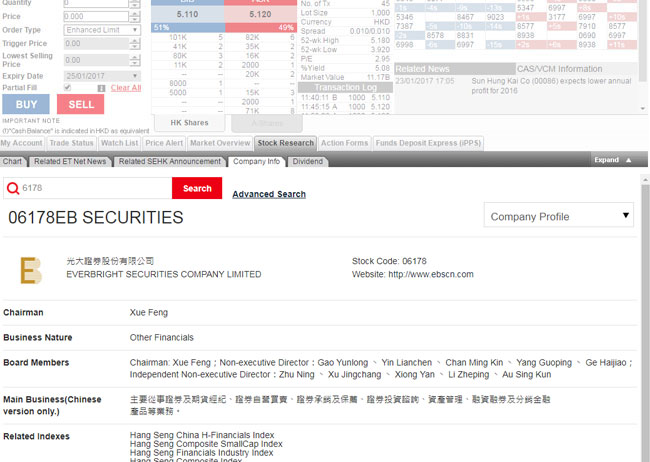Click the Sun Hung Kai Co news headline
650x462 pixels.
coord(551,85)
